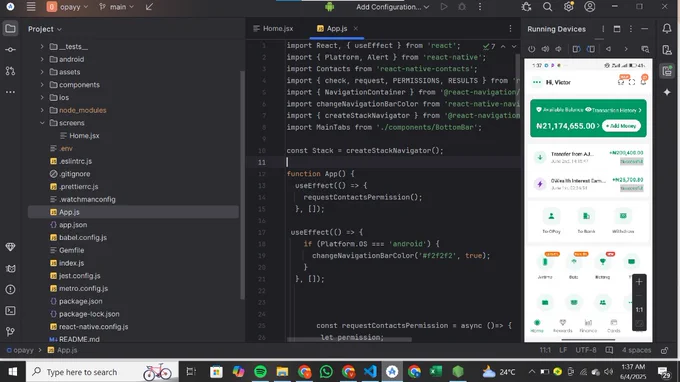Open the Running Devices tool window icon

tap(667, 71)
